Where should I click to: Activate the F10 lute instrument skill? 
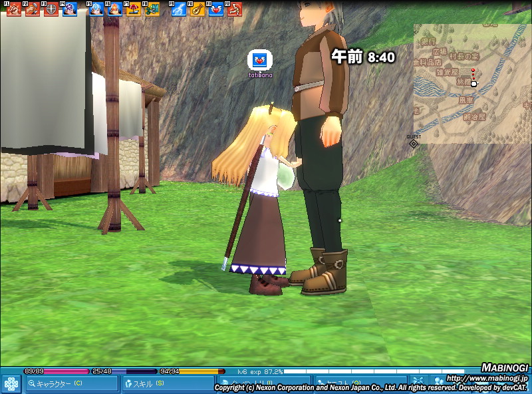198,9
